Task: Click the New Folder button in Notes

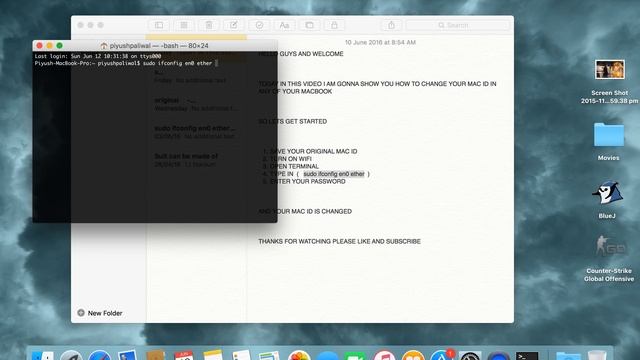Action: point(100,313)
